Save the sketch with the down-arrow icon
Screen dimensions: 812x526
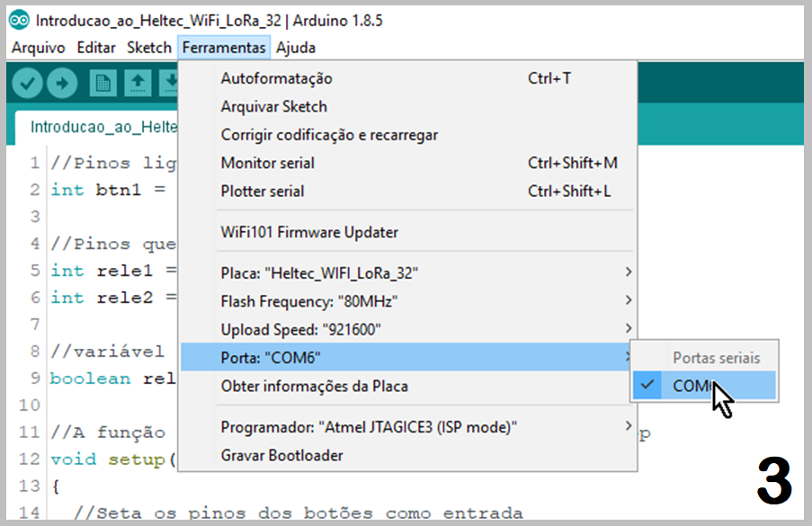pyautogui.click(x=172, y=82)
